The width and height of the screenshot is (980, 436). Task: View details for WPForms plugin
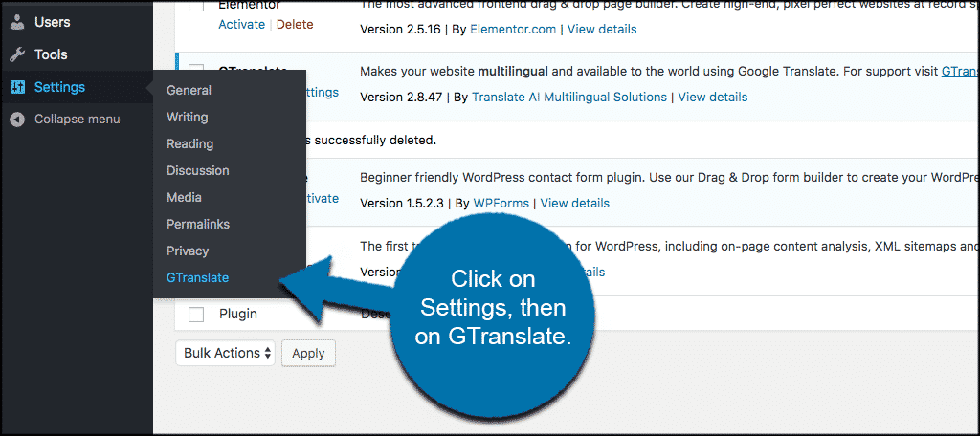(575, 204)
